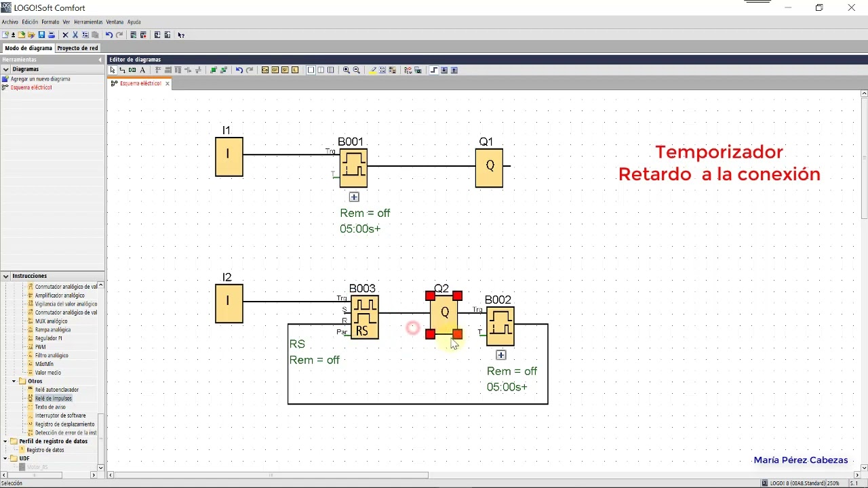Collapse the Instrucciones section
The image size is (868, 488).
point(5,276)
